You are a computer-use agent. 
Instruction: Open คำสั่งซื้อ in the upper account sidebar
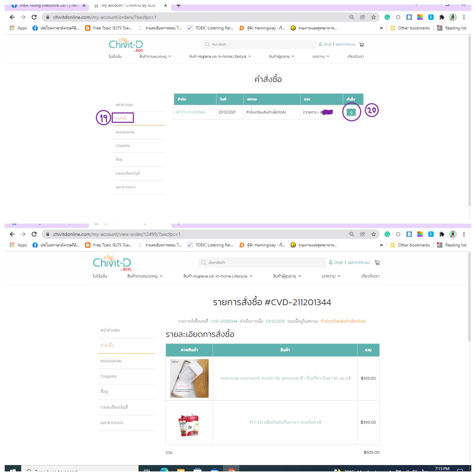pyautogui.click(x=122, y=118)
